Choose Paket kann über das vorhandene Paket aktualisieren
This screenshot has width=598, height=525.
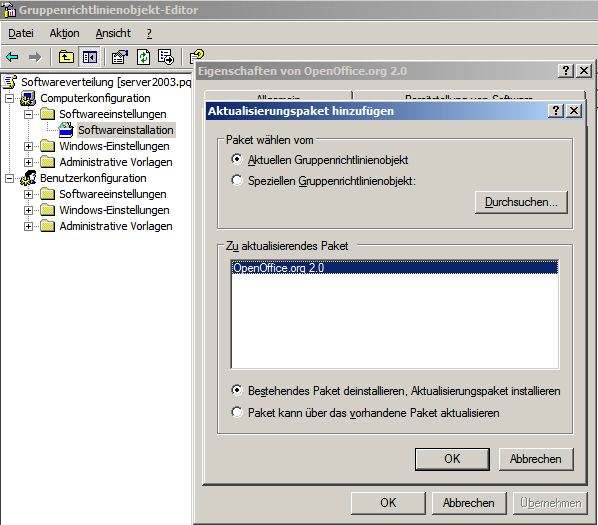[237, 412]
